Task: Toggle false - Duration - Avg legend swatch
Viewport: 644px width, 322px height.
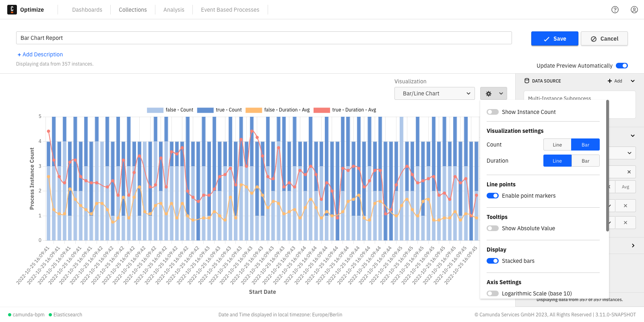Action: pyautogui.click(x=254, y=110)
